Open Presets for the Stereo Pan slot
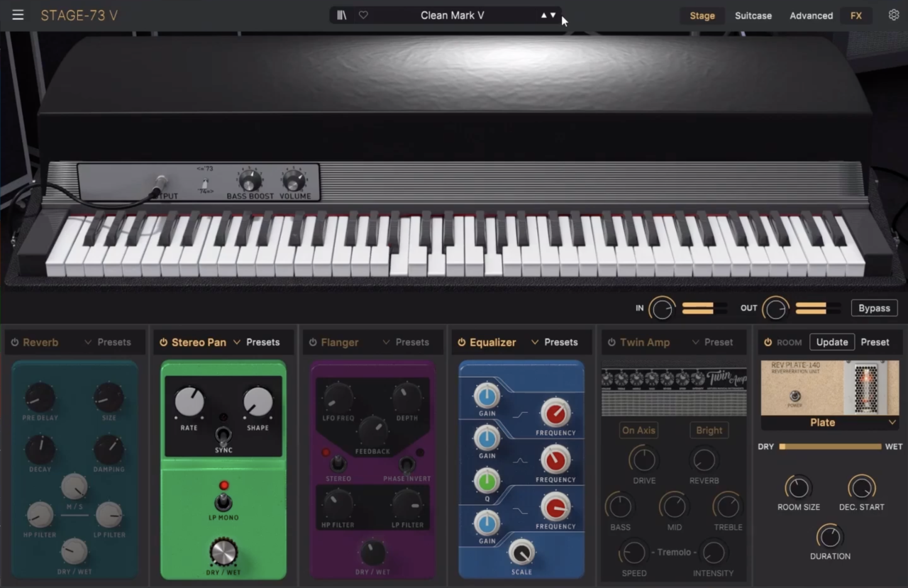Screen dimensions: 908x588 (x=263, y=343)
